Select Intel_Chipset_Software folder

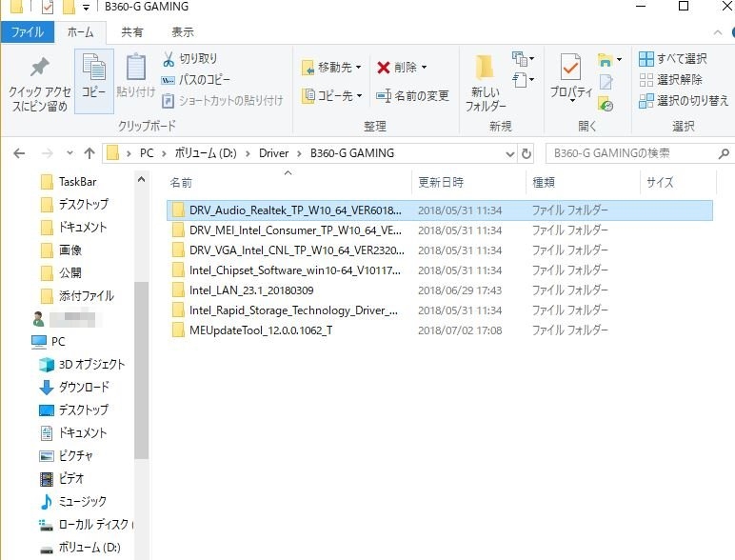tap(440, 270)
